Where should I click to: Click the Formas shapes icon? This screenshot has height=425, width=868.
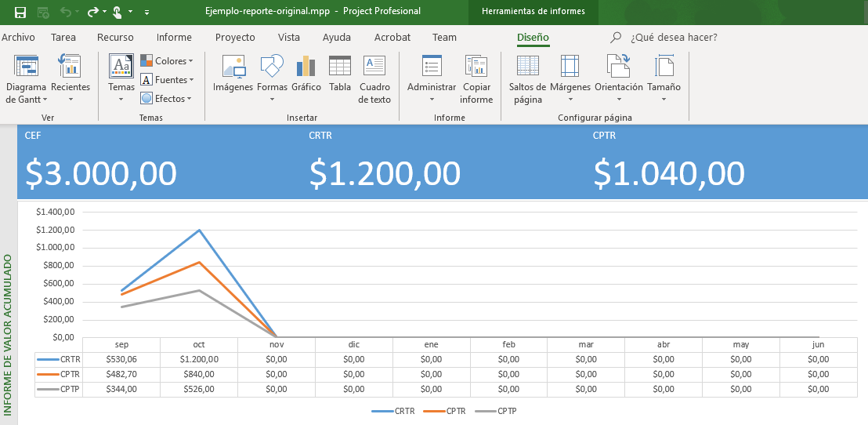272,66
